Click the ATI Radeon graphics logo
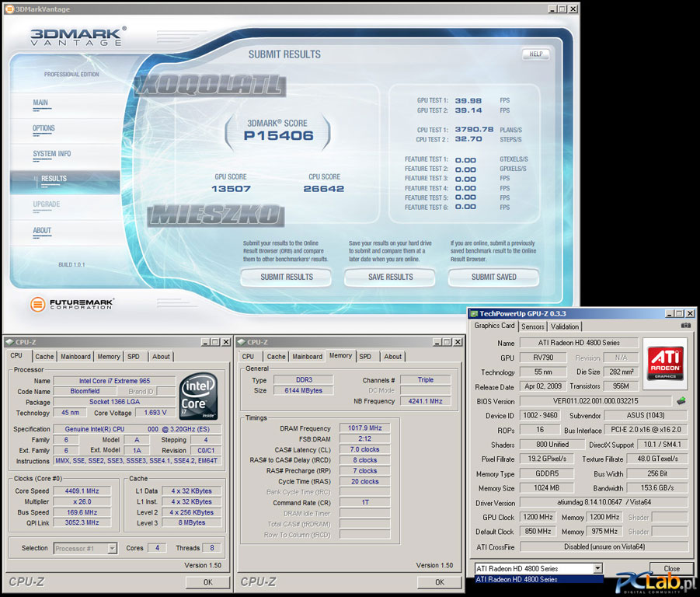Screen dimensions: 700x597 point(665,363)
